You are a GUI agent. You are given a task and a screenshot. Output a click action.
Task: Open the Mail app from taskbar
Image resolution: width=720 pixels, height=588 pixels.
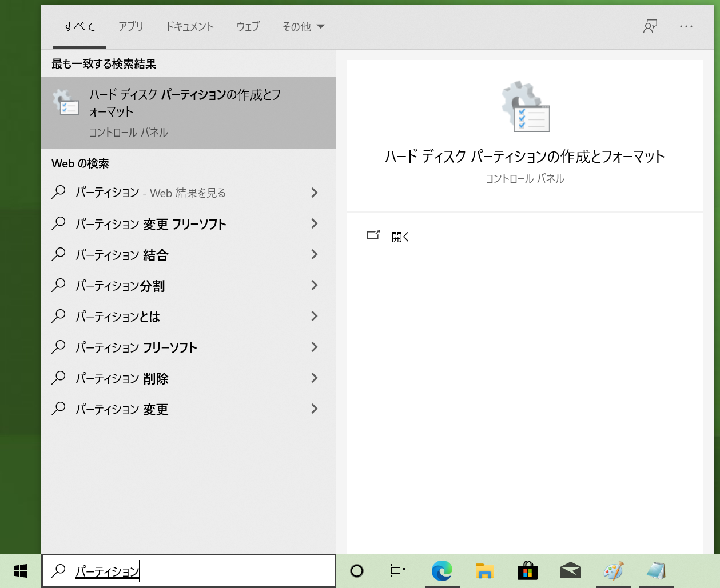(x=570, y=570)
